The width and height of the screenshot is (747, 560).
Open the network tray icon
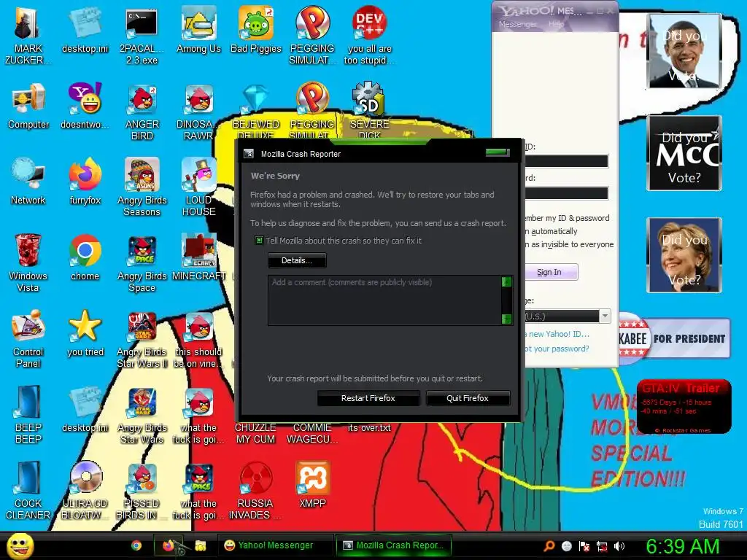click(x=602, y=545)
